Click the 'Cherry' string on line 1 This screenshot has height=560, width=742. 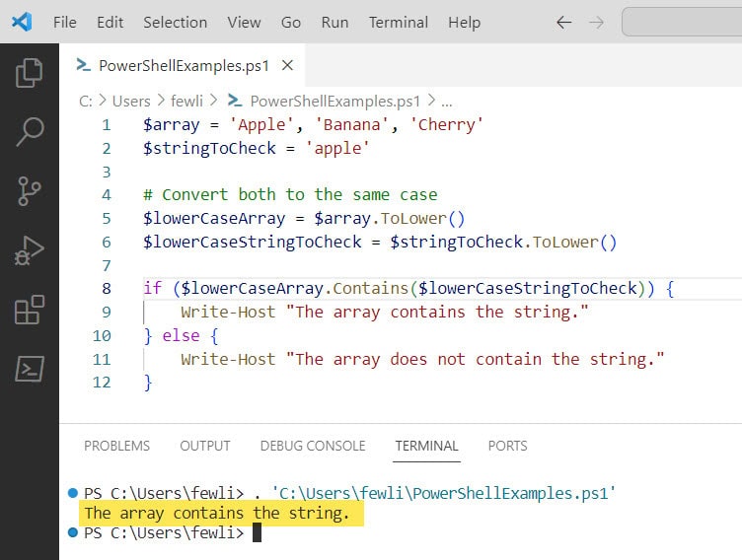coord(446,125)
